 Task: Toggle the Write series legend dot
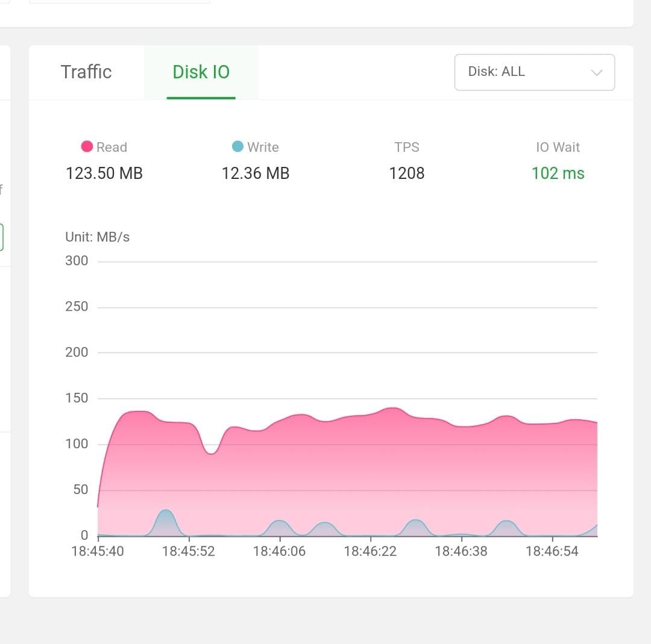[x=237, y=146]
